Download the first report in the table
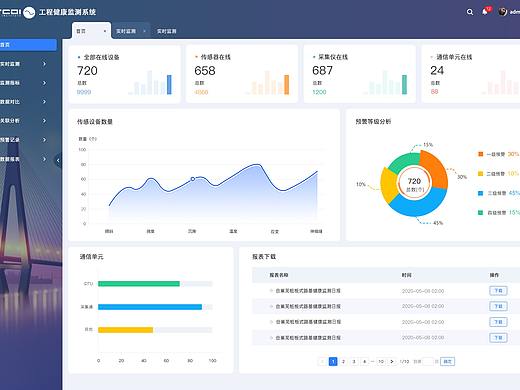This screenshot has height=390, width=520. 498,291
